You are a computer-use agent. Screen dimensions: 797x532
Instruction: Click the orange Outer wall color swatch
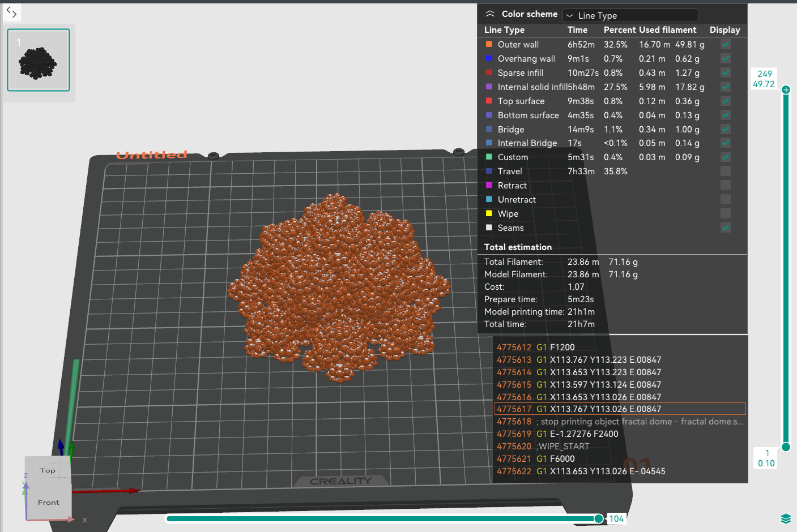(x=489, y=44)
